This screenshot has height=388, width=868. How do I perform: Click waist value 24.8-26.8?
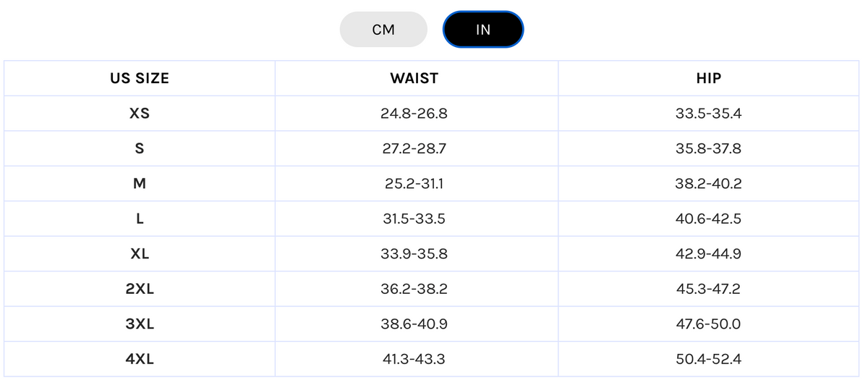tap(414, 114)
